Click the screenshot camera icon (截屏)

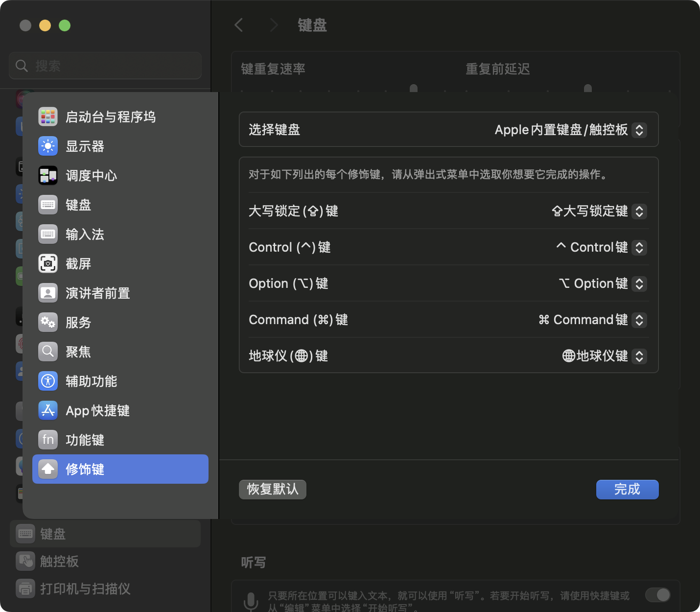pyautogui.click(x=48, y=263)
